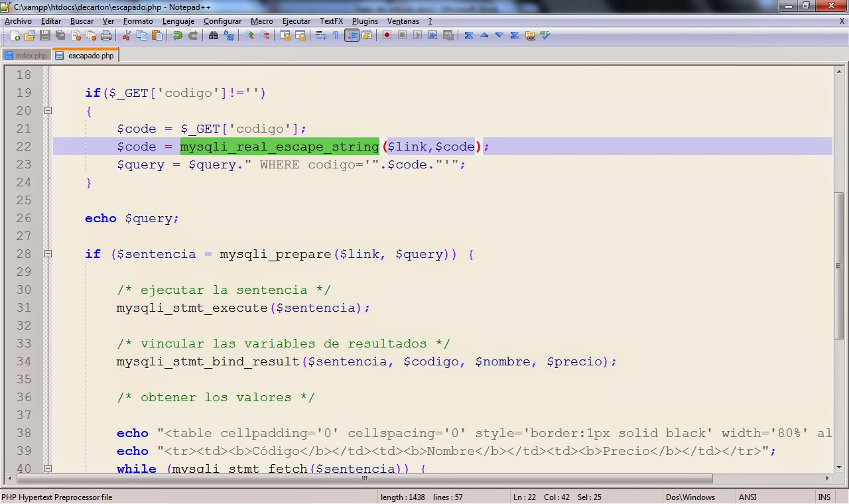Save all open documents

pos(60,35)
